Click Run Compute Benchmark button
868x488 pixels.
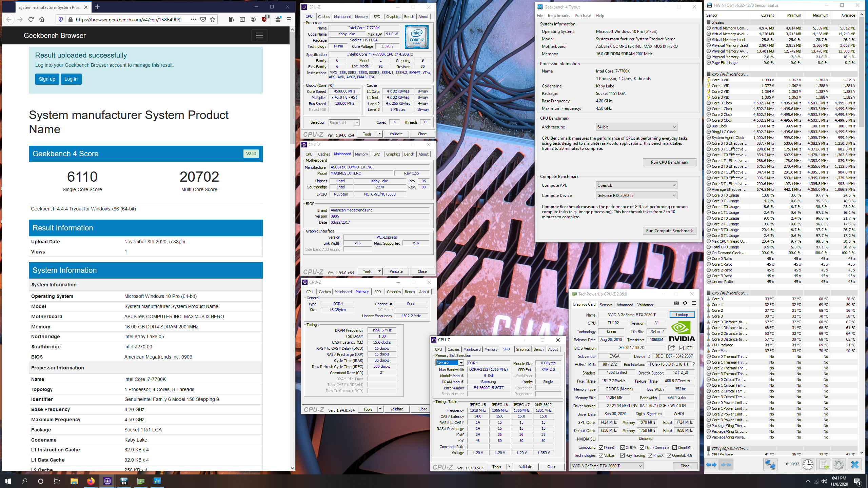pyautogui.click(x=669, y=231)
